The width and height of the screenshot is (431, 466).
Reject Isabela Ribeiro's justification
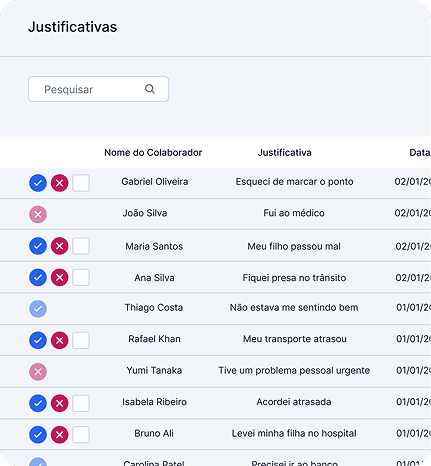coord(59,403)
